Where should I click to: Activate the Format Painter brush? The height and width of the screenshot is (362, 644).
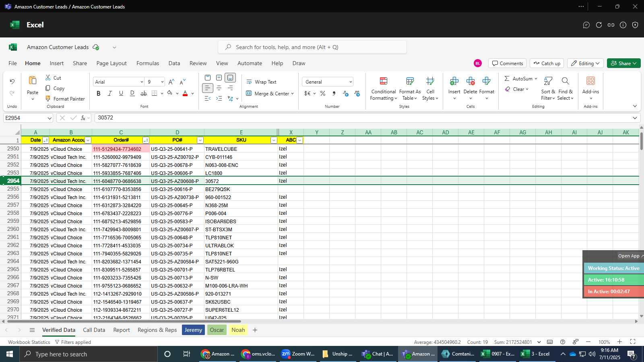pos(48,99)
